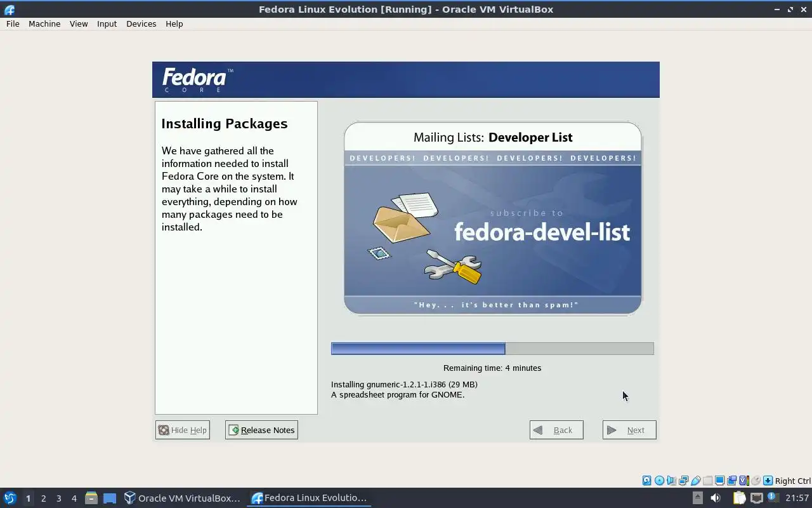
Task: Click 'A spreadsheet program for GNOME.' text
Action: [x=398, y=394]
